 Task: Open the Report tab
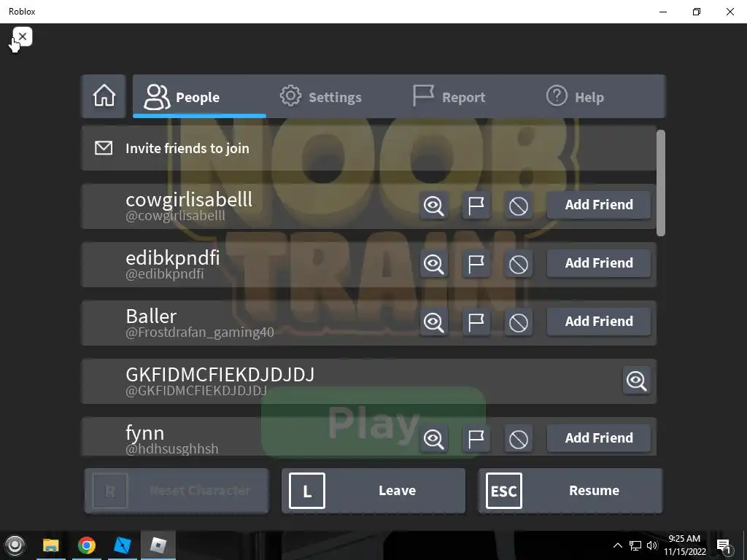449,97
